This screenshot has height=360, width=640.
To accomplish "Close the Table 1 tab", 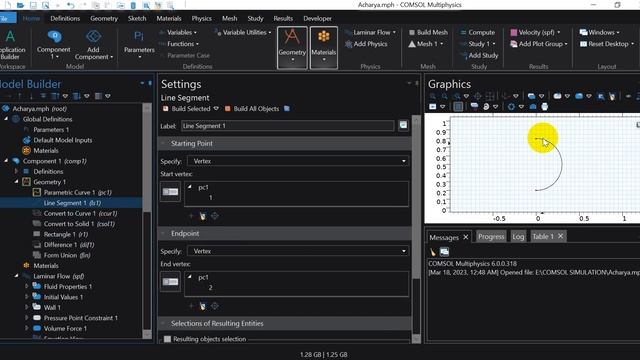I will coord(560,236).
